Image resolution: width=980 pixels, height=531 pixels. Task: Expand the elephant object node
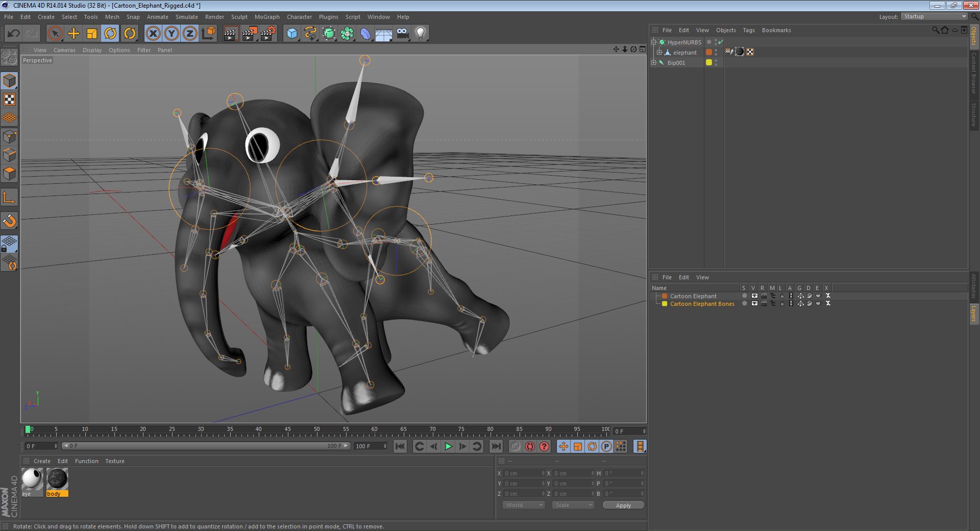659,52
